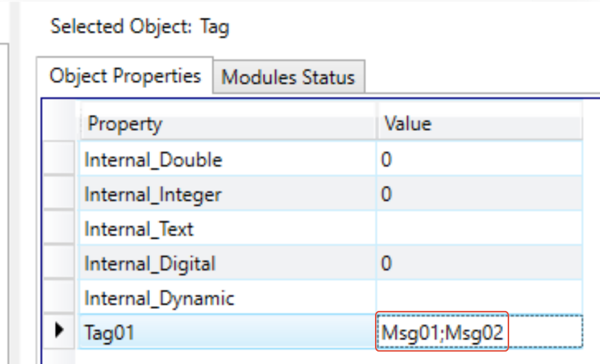Select the Internal_Integer property name cell
Screen dimensions: 600x364
227,195
